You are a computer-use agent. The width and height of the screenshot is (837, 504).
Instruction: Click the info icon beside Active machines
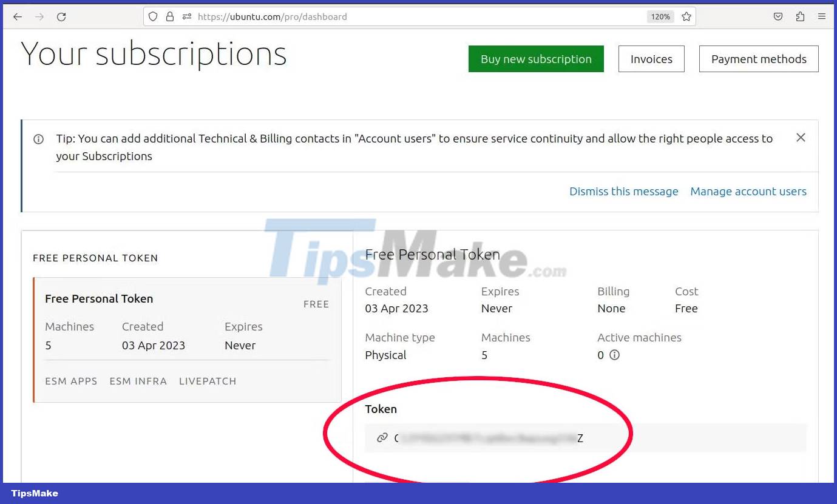tap(614, 355)
